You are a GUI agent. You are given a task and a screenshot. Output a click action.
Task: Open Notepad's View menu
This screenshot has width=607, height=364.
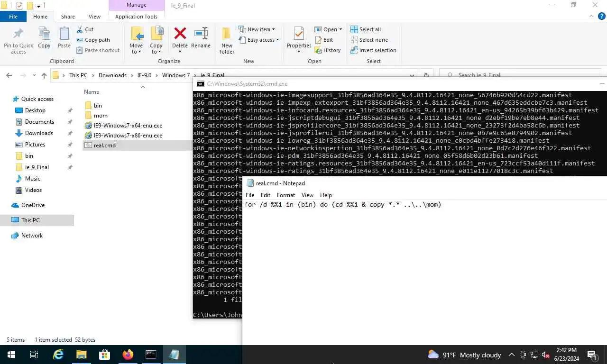pos(307,195)
